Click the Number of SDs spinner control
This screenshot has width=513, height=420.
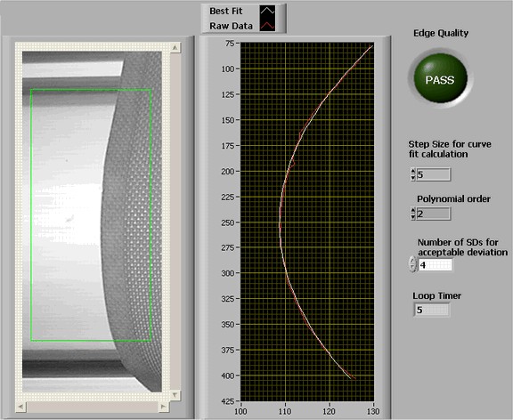pos(413,263)
